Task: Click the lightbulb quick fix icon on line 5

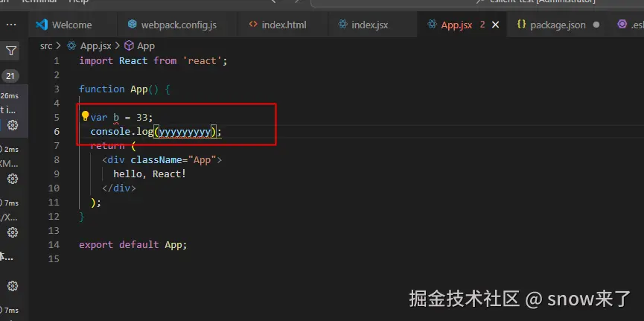Action: 85,116
